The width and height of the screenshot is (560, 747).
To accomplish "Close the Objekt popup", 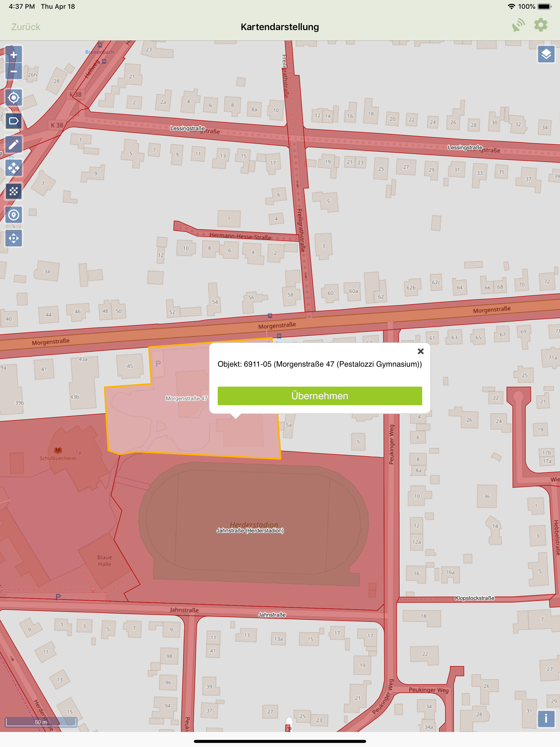I will pos(421,351).
